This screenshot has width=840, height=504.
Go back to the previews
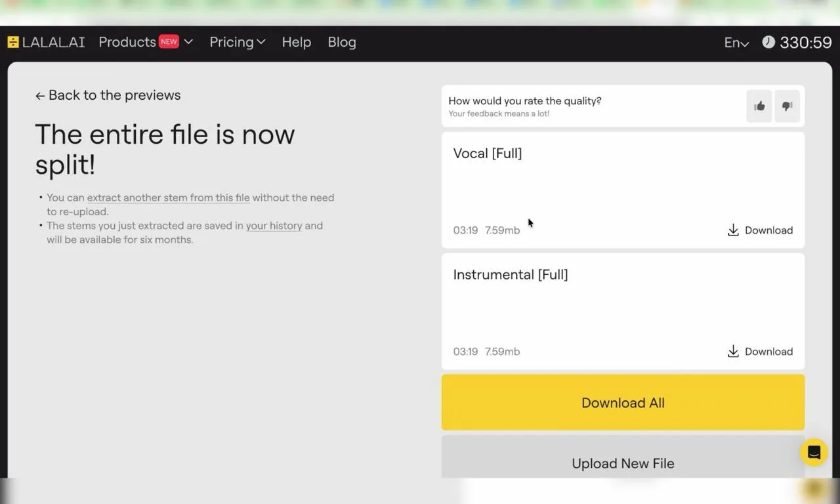pyautogui.click(x=108, y=95)
